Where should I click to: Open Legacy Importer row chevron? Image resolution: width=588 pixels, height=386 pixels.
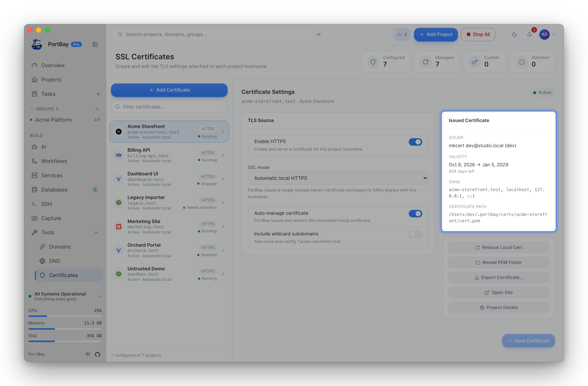pos(223,203)
